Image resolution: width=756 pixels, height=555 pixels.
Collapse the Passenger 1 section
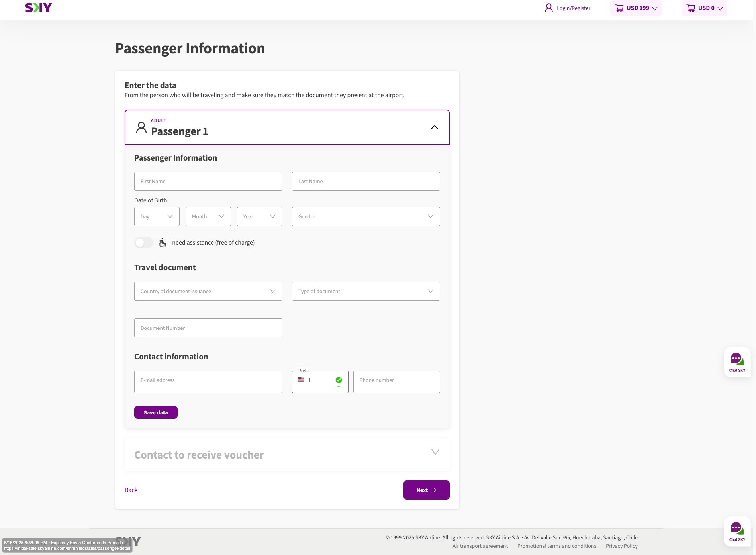[x=435, y=127]
